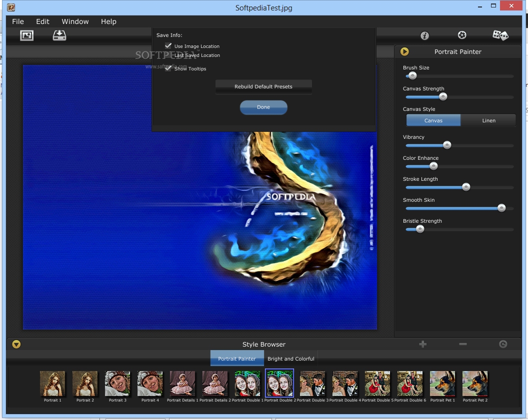Screen dimensions: 528x420
Task: Open the Help menu
Action: tap(108, 21)
